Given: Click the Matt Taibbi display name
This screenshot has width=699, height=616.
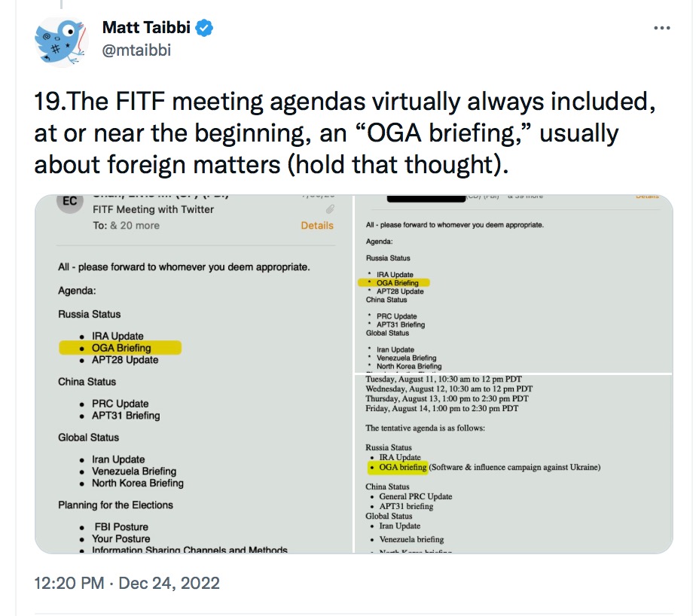Looking at the screenshot, I should [146, 28].
